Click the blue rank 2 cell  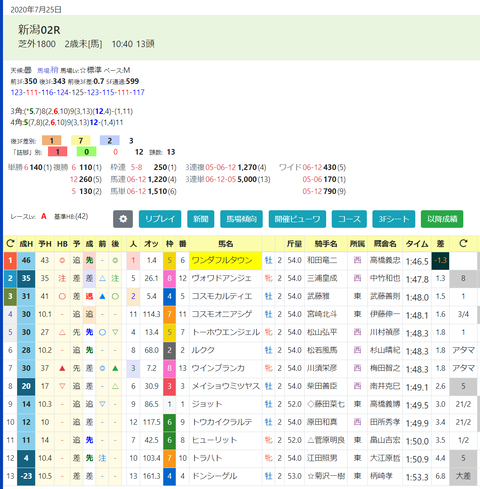10,278
